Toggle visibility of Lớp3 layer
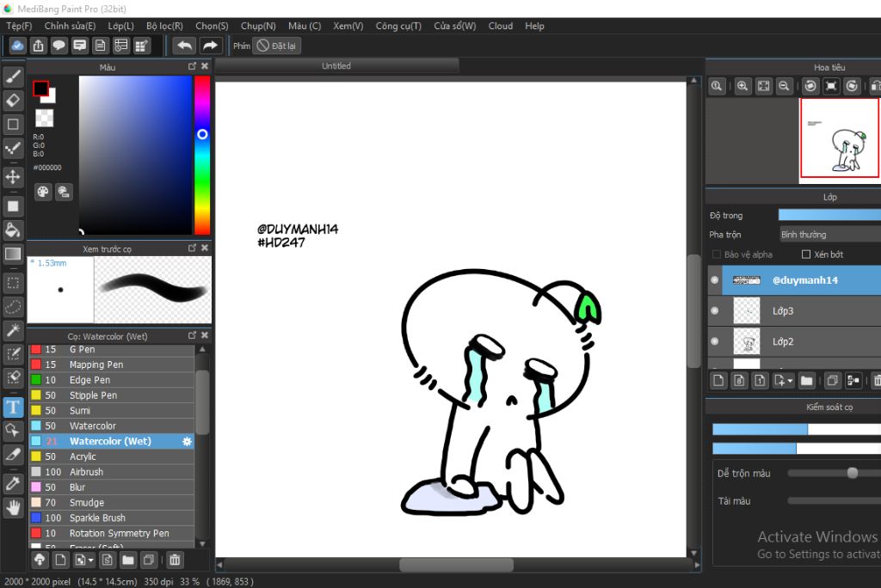 pyautogui.click(x=715, y=310)
